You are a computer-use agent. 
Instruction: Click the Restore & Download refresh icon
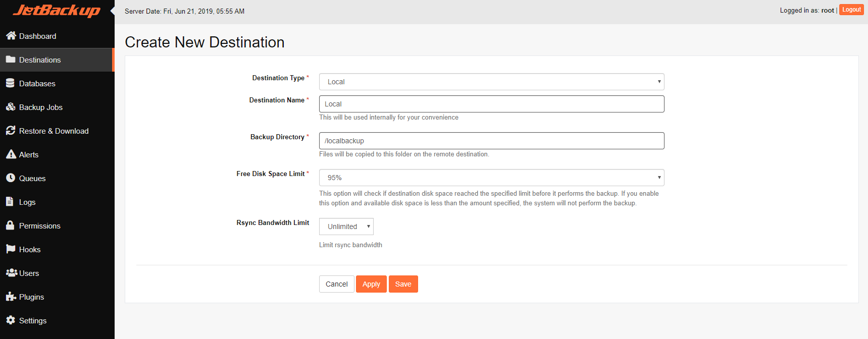click(11, 130)
